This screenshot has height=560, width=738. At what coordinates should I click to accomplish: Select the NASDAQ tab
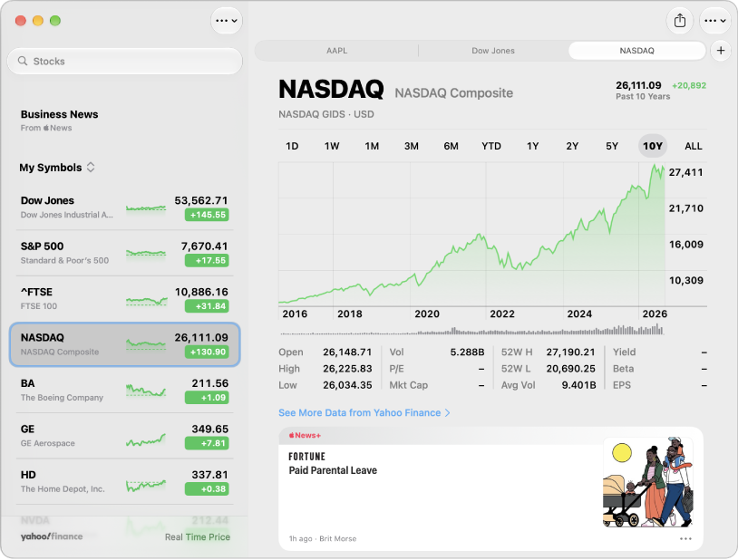coord(636,51)
